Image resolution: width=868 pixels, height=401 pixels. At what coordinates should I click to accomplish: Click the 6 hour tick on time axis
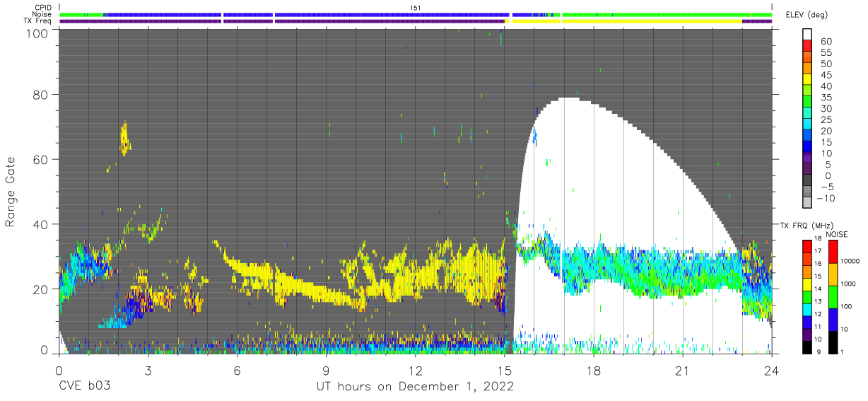point(237,370)
